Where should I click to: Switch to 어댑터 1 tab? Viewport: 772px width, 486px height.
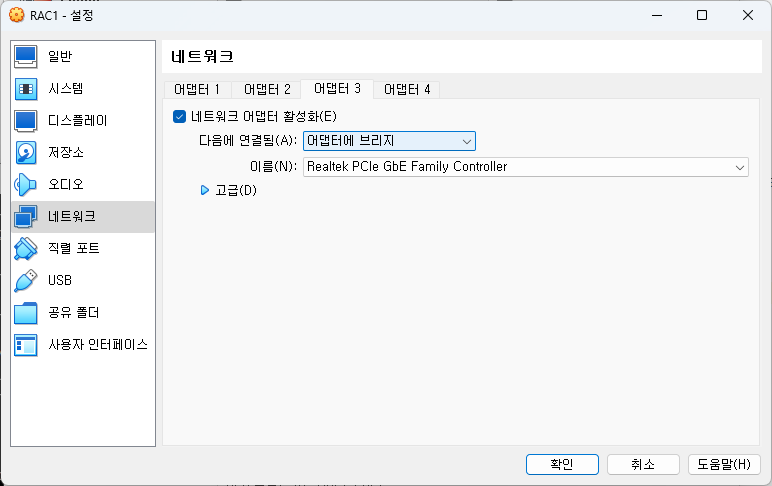(x=197, y=90)
